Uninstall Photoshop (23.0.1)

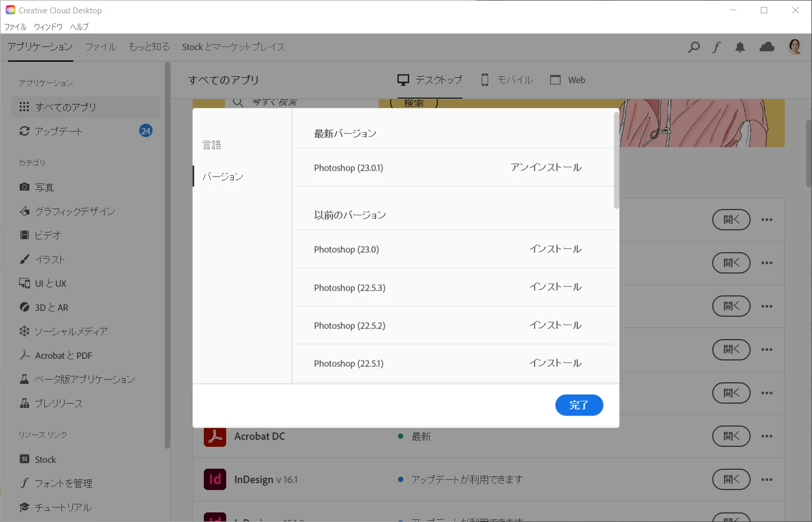[546, 167]
